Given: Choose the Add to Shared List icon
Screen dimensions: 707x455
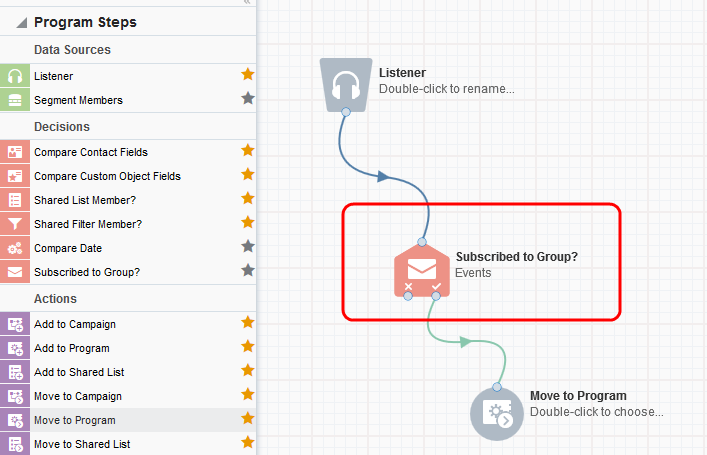Looking at the screenshot, I should coord(15,372).
